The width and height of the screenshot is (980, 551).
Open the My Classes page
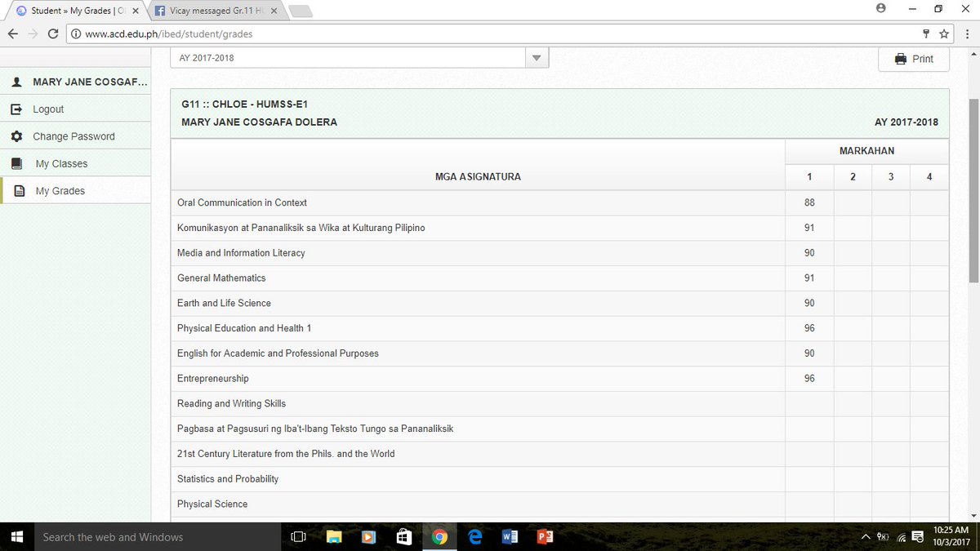(x=61, y=163)
